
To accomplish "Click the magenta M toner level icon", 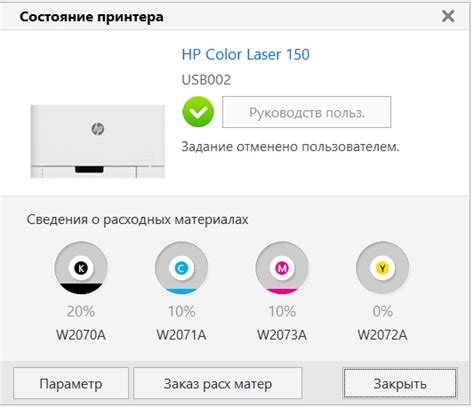I will tap(282, 268).
